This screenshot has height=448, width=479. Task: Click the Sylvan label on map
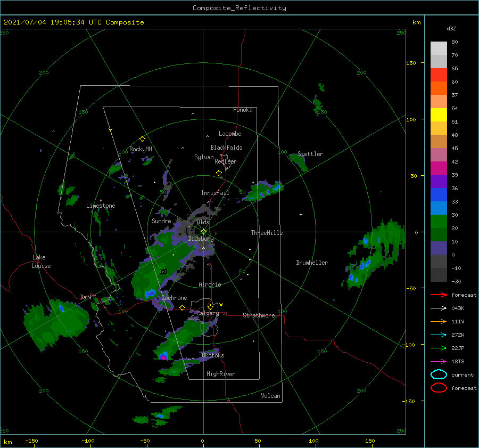[x=204, y=157]
